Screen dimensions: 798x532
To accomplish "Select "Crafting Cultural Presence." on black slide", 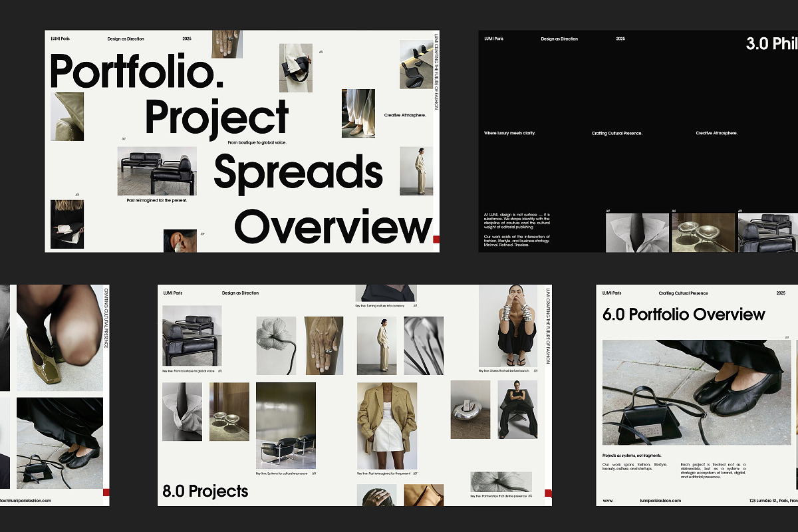I will point(617,133).
